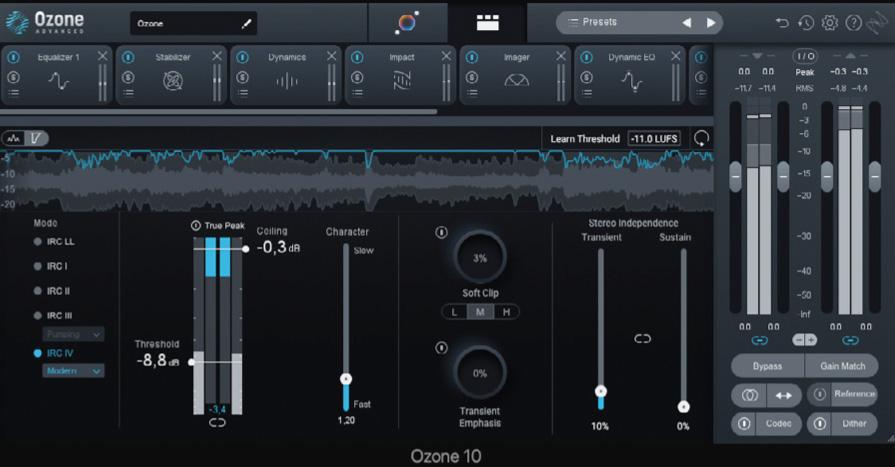Enable True Peak limiting
895x467 pixels.
point(196,226)
